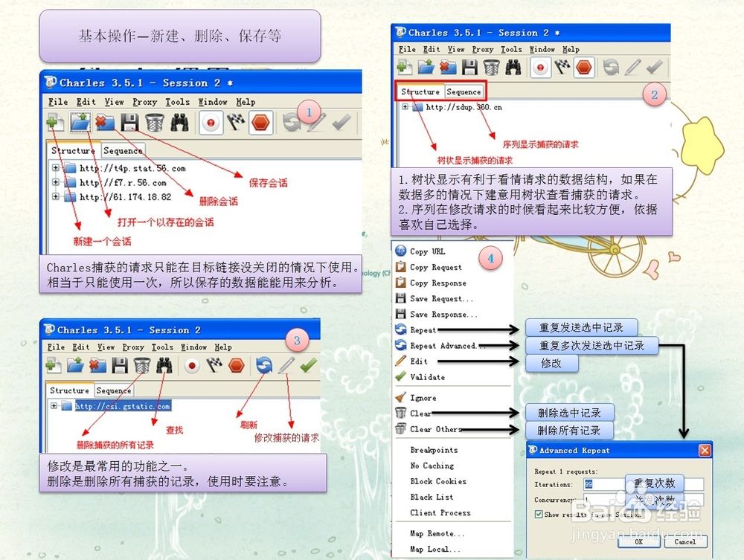
Task: Open Proxy menu in t4p.stat.56.com window
Action: pyautogui.click(x=145, y=101)
